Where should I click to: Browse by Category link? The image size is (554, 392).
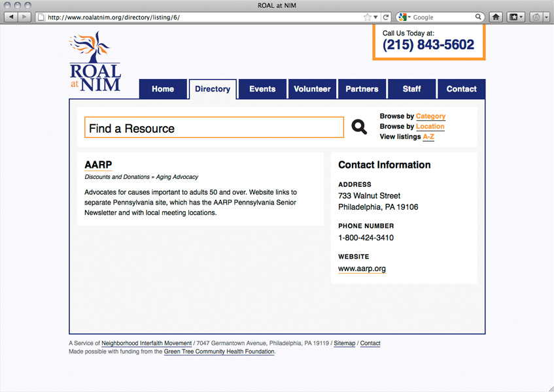[x=430, y=116]
